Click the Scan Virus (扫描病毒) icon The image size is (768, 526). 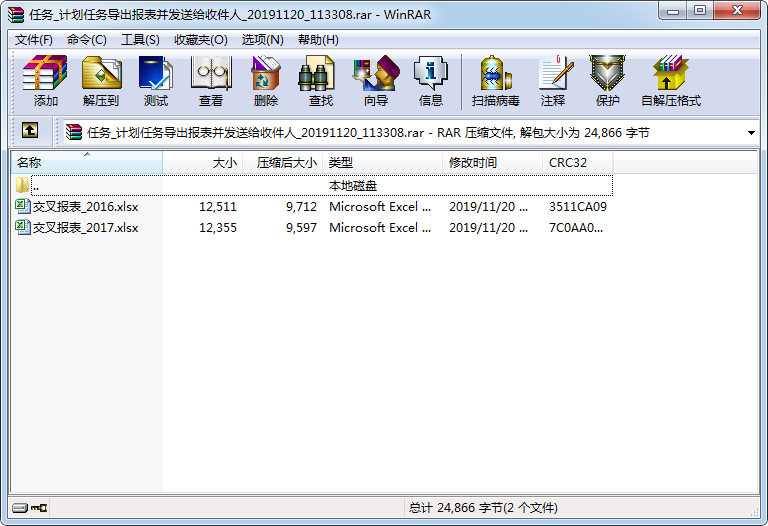click(496, 81)
